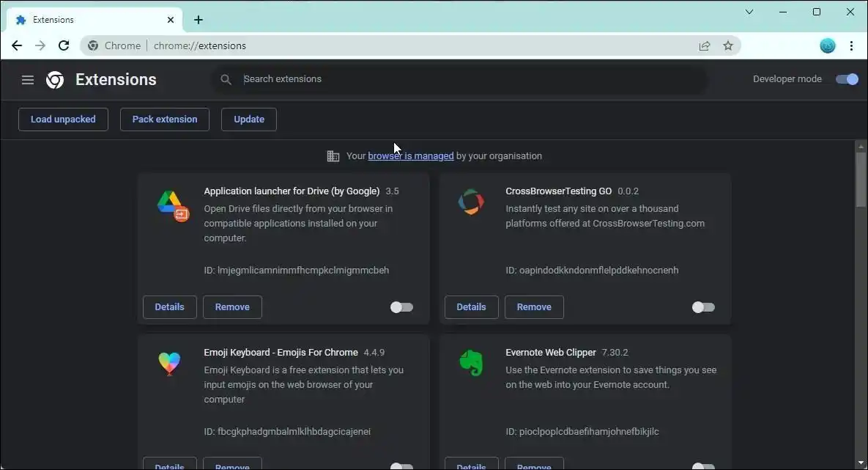868x470 pixels.
Task: Open the Extensions hamburger main menu
Action: (28, 80)
